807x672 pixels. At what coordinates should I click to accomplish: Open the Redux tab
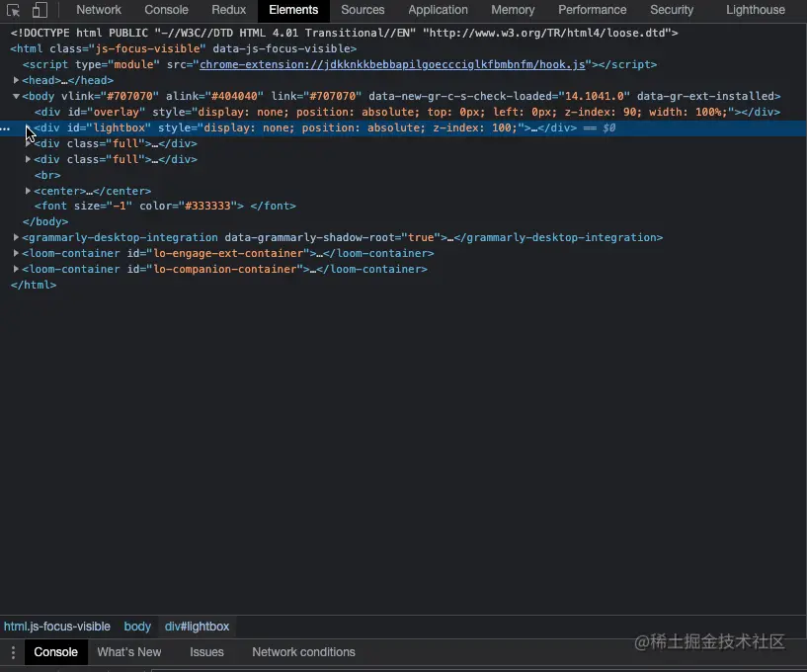coord(228,10)
